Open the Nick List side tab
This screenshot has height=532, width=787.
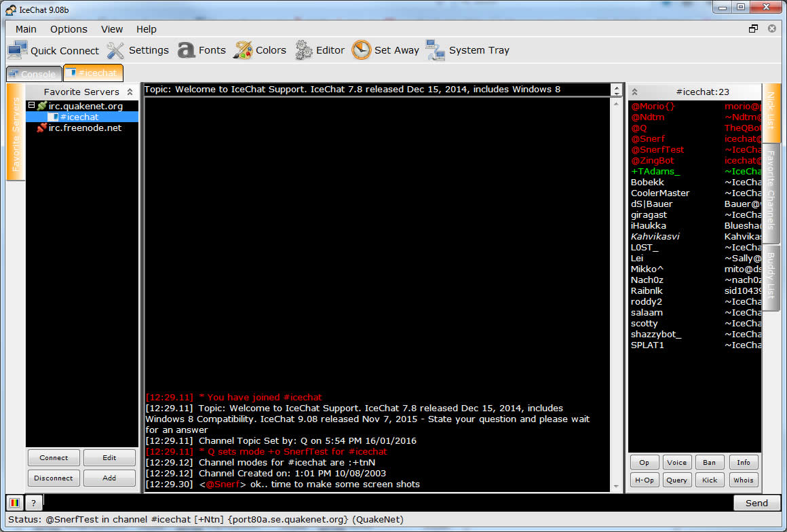coord(771,113)
